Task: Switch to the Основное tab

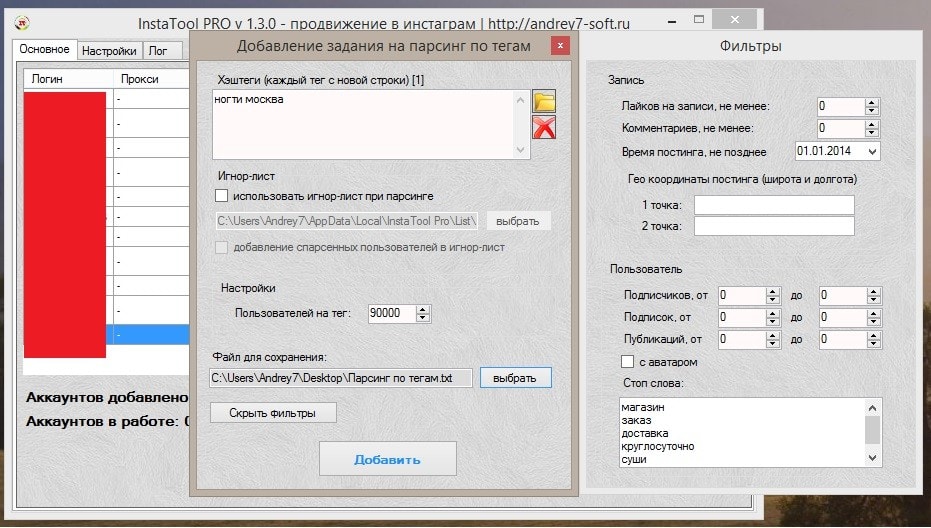Action: [45, 49]
